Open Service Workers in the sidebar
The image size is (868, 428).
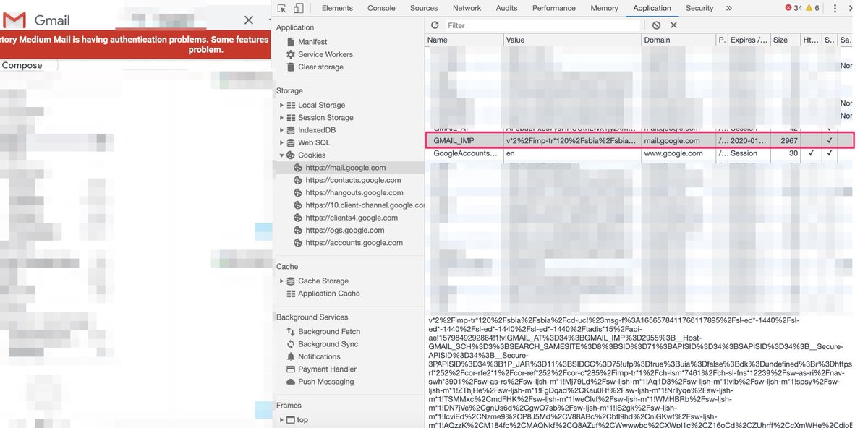325,54
